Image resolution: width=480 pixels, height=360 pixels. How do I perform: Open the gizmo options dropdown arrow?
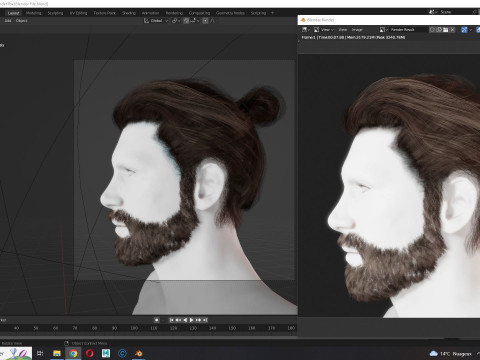pos(471,30)
